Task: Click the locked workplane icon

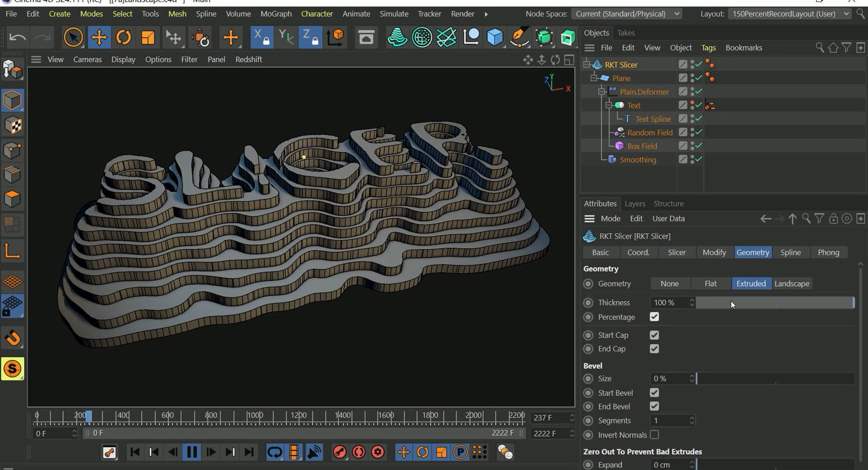Action: pyautogui.click(x=12, y=306)
